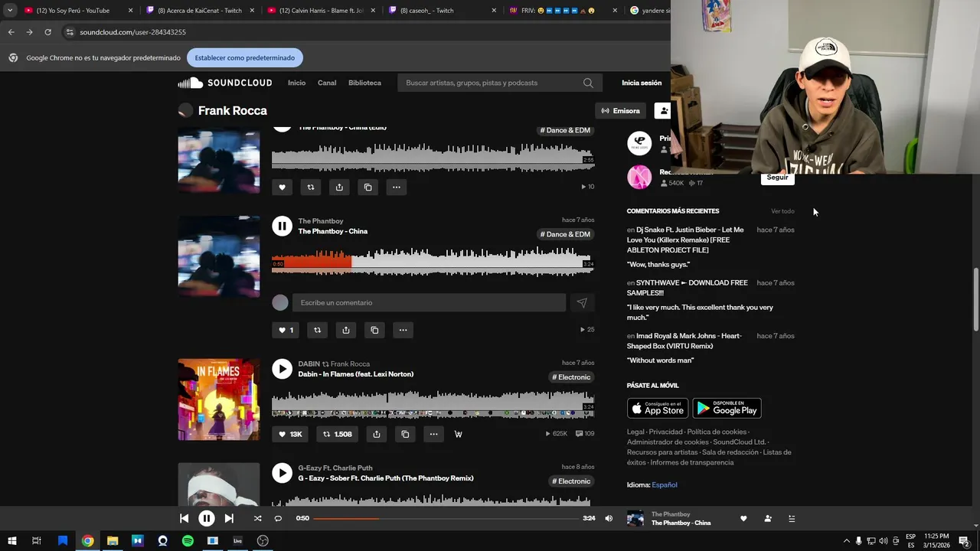Copy link of The Phantboy - China
980x551 pixels.
coord(374,330)
